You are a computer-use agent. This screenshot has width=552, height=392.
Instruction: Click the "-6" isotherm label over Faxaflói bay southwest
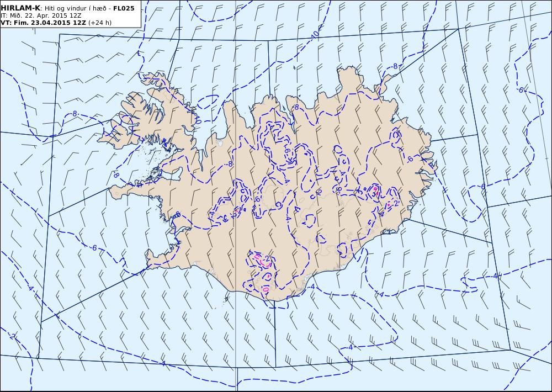click(x=94, y=248)
